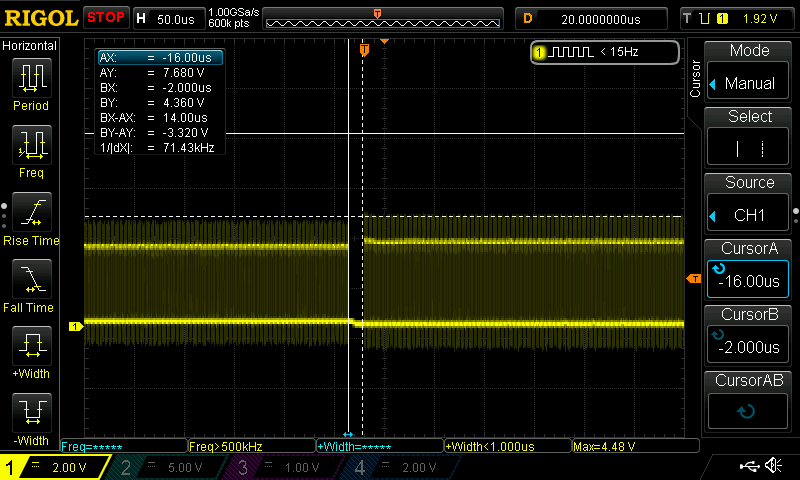Open the cursor Source CH1 menu
The image size is (800, 480).
(x=748, y=214)
